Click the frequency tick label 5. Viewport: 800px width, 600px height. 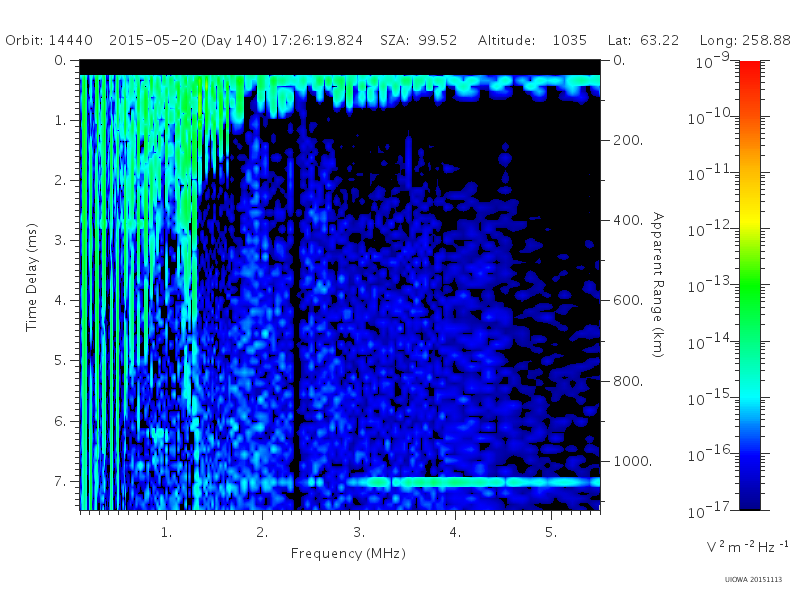coord(551,532)
